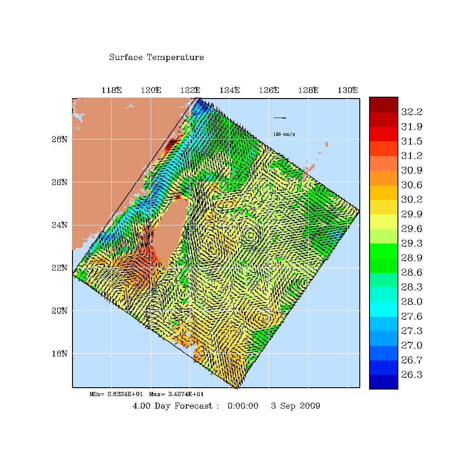The width and height of the screenshot is (476, 476).
Task: Click the 26.3 colorbar label
Action: [411, 375]
